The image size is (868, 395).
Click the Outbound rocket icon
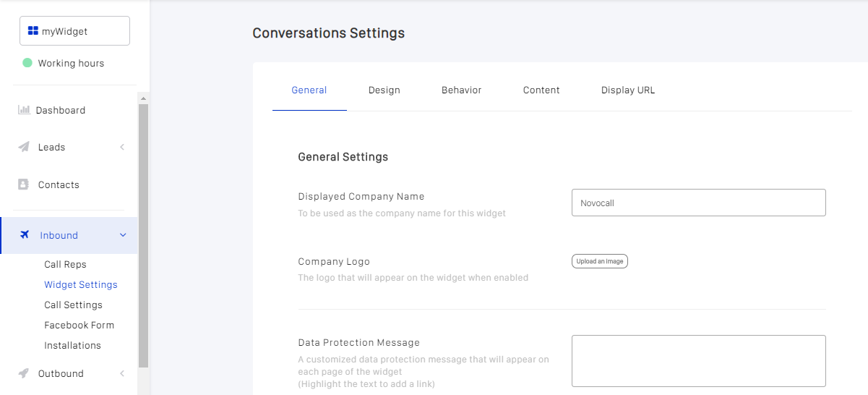[24, 373]
